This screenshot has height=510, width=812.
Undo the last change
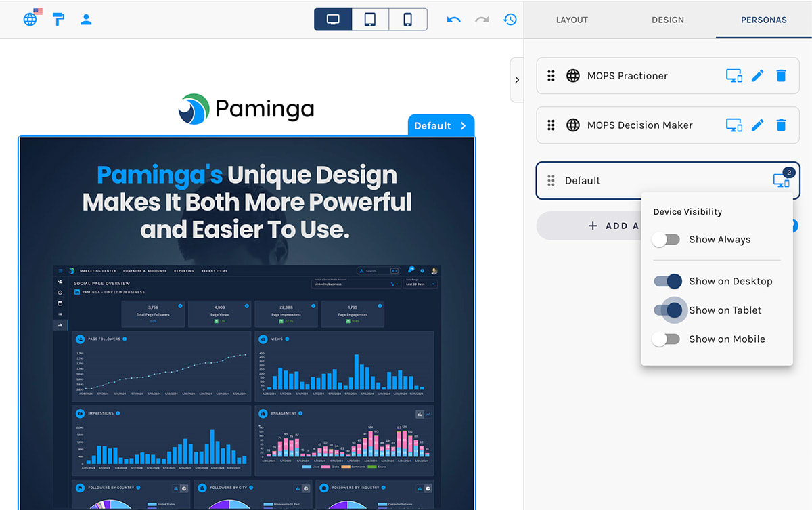tap(453, 20)
